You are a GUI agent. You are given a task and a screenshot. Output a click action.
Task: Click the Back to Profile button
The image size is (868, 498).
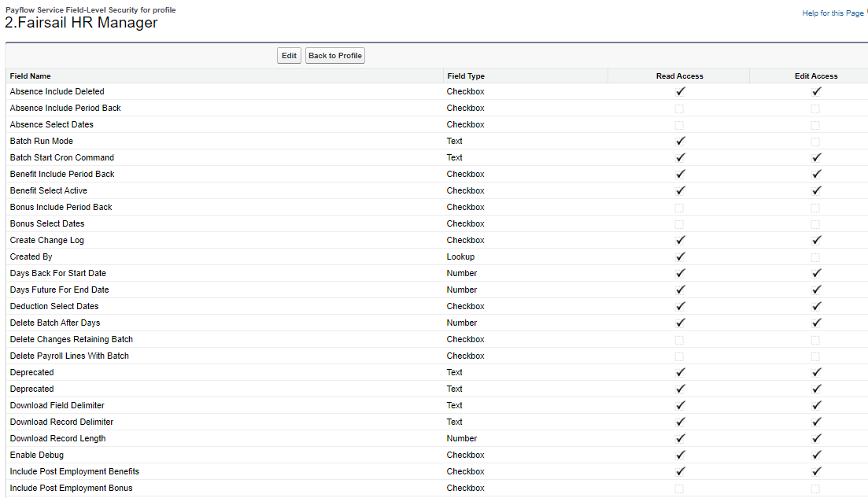335,56
